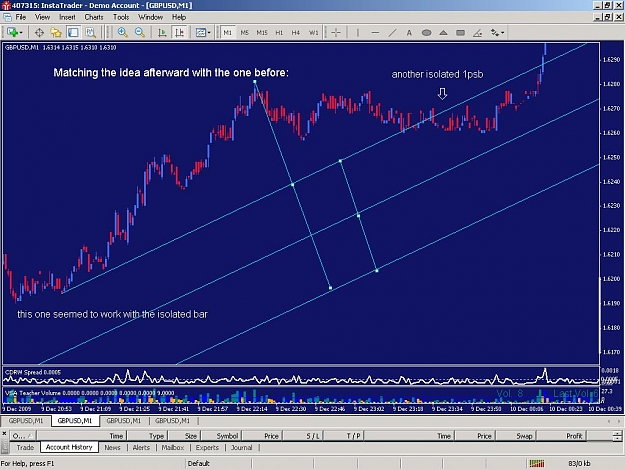Open the Navigator favorites folder icon
Image resolution: width=625 pixels, height=469 pixels.
(x=56, y=33)
